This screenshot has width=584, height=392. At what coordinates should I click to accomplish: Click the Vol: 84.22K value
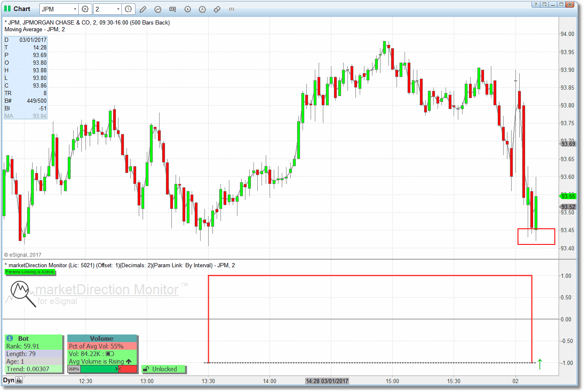click(85, 354)
